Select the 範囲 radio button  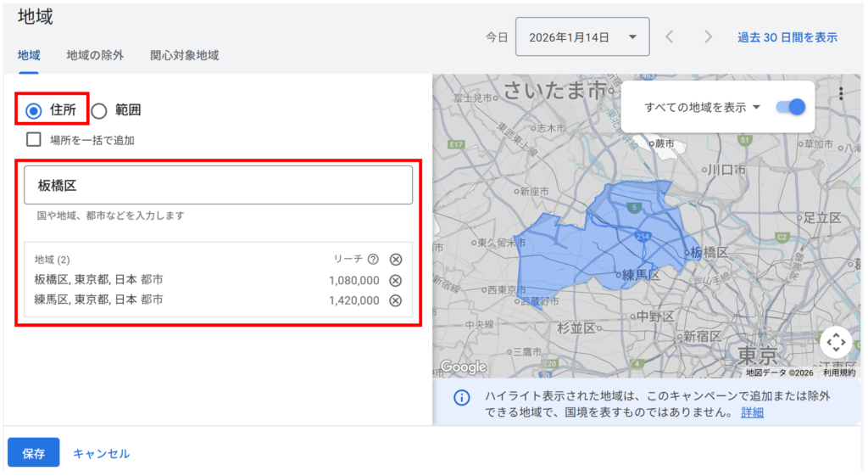tap(99, 110)
